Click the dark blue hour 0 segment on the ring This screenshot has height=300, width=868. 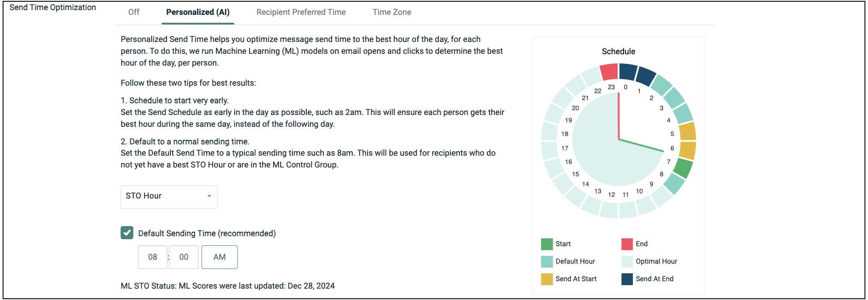coord(628,72)
